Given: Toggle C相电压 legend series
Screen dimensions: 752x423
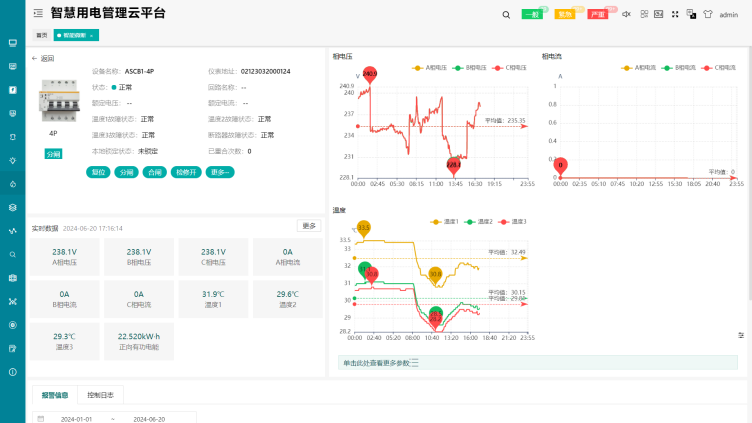Looking at the screenshot, I should click(x=509, y=68).
